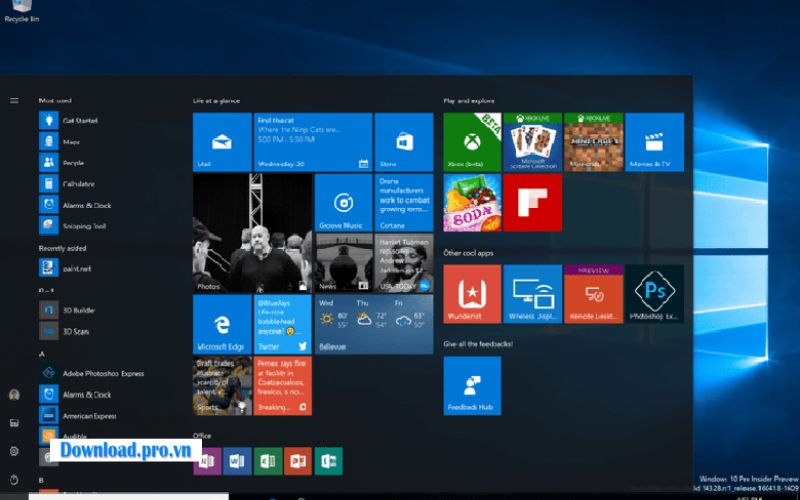Launch Photoshop Express tile
The height and width of the screenshot is (500, 800).
pos(655,293)
